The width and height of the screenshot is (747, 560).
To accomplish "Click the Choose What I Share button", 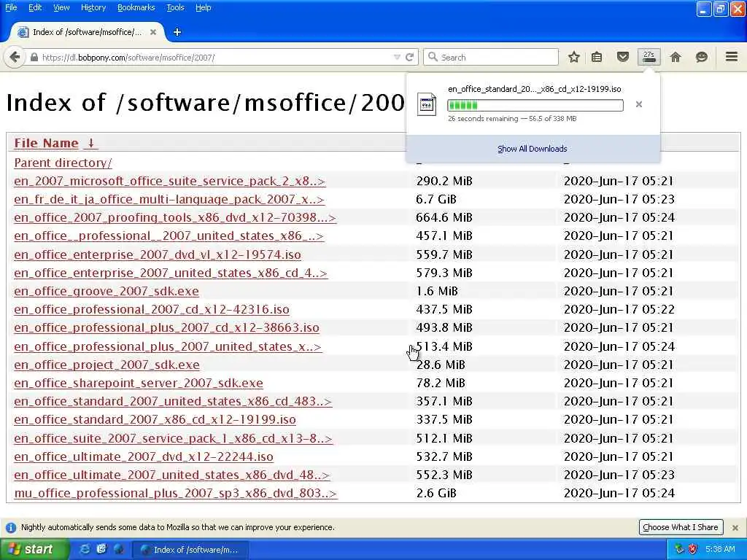I will coord(681,527).
